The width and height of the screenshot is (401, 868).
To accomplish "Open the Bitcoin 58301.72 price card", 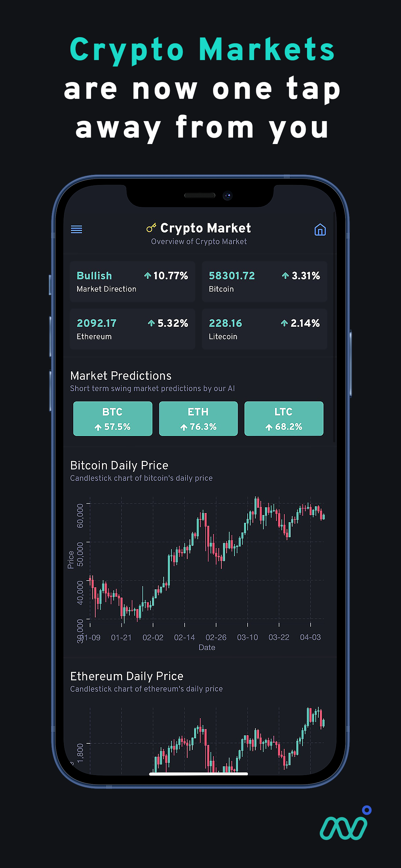I will pyautogui.click(x=264, y=281).
